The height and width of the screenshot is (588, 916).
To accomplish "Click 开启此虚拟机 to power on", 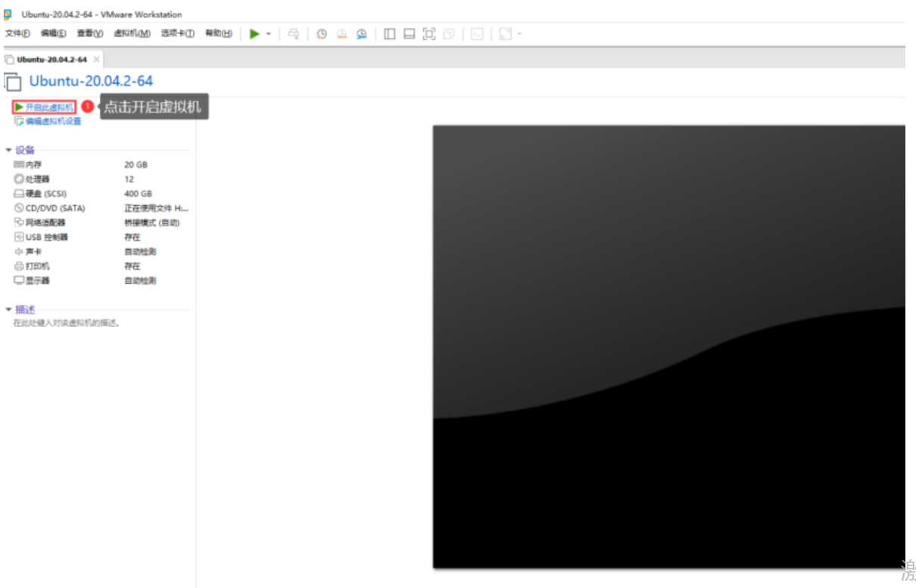I will pyautogui.click(x=45, y=107).
